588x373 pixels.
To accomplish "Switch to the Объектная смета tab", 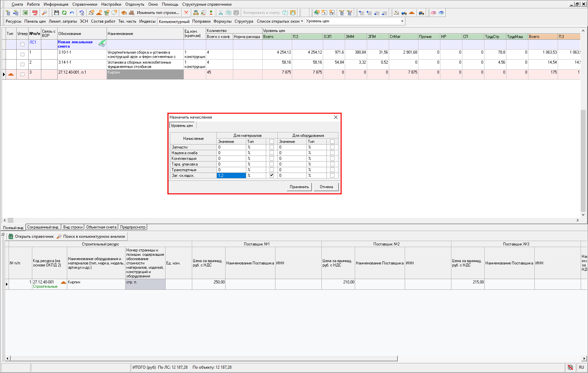I will (101, 227).
